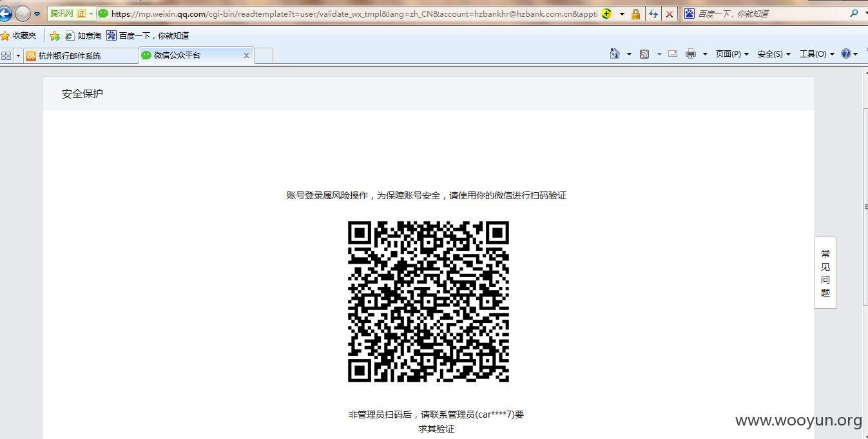Switch to the 杭州银行邮件系统 tab
The image size is (868, 439).
click(x=81, y=55)
